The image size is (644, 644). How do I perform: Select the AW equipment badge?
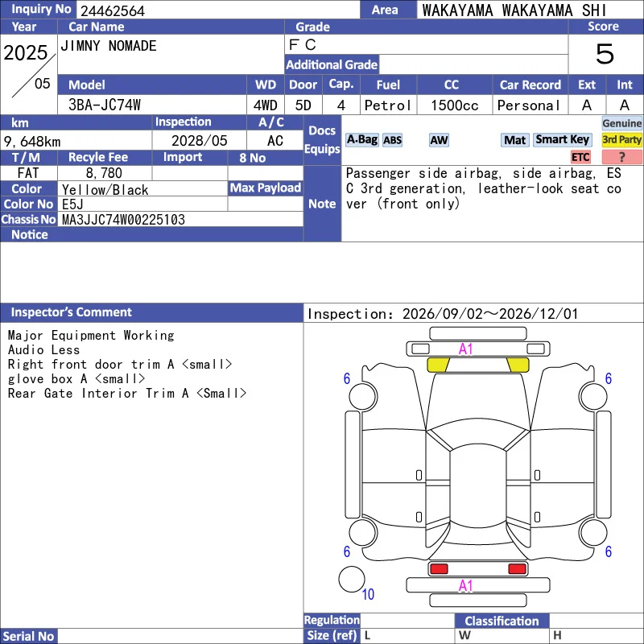coord(439,140)
